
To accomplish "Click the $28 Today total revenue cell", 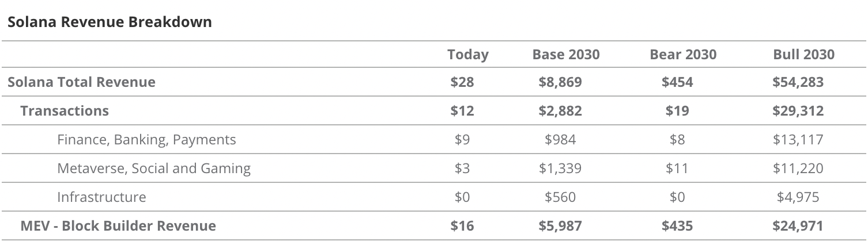I will (462, 82).
